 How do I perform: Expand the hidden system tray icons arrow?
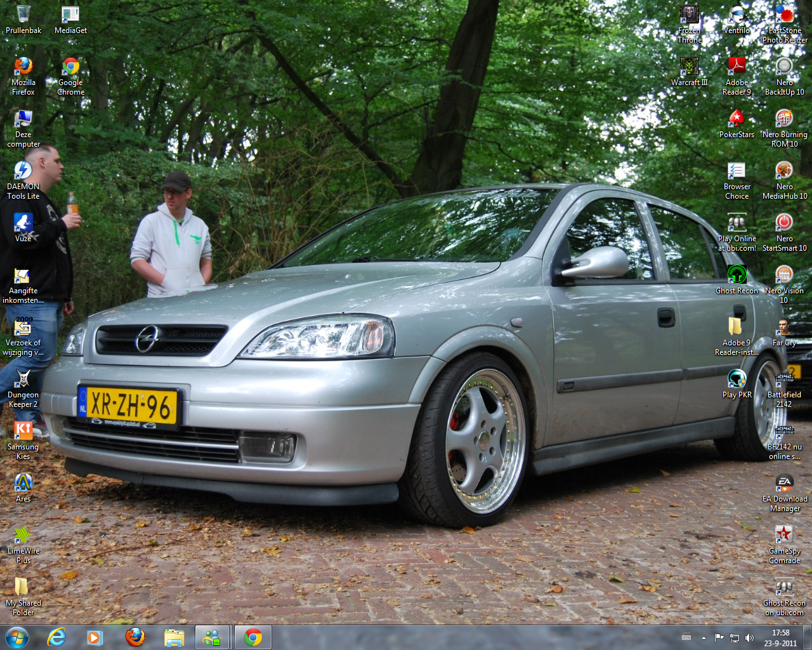[704, 638]
